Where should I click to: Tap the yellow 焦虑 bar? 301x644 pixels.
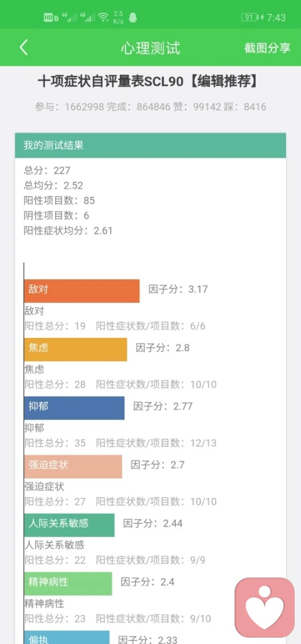click(75, 349)
